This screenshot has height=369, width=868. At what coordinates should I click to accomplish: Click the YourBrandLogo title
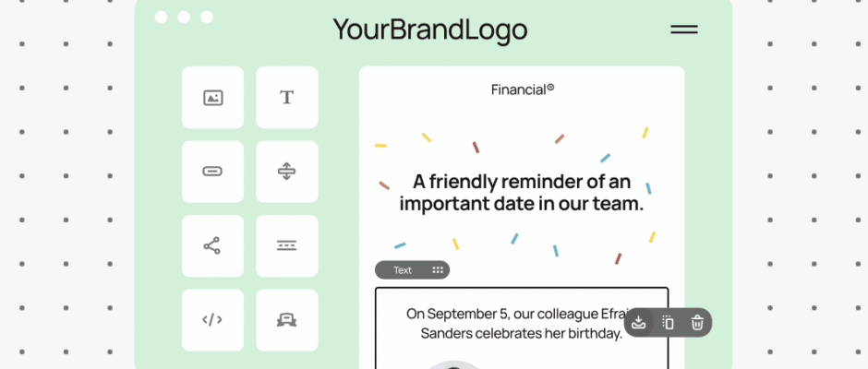point(430,30)
